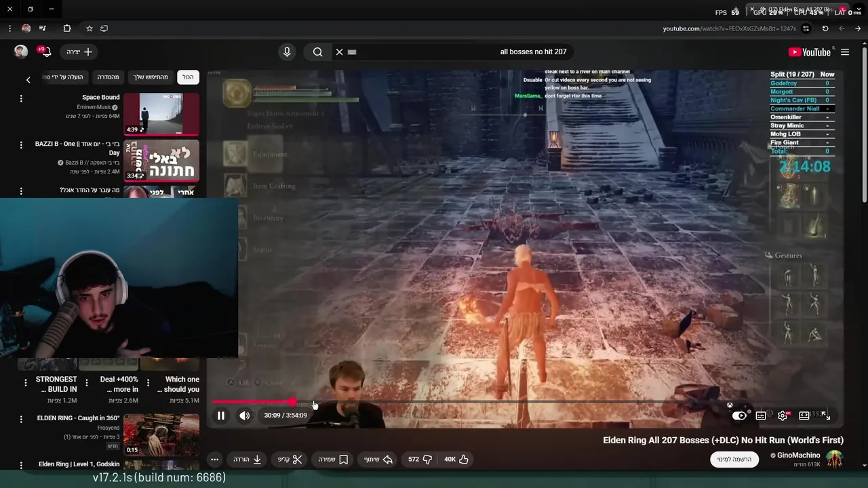Click EminemMusic channel name
The height and width of the screenshot is (488, 868).
pos(94,107)
